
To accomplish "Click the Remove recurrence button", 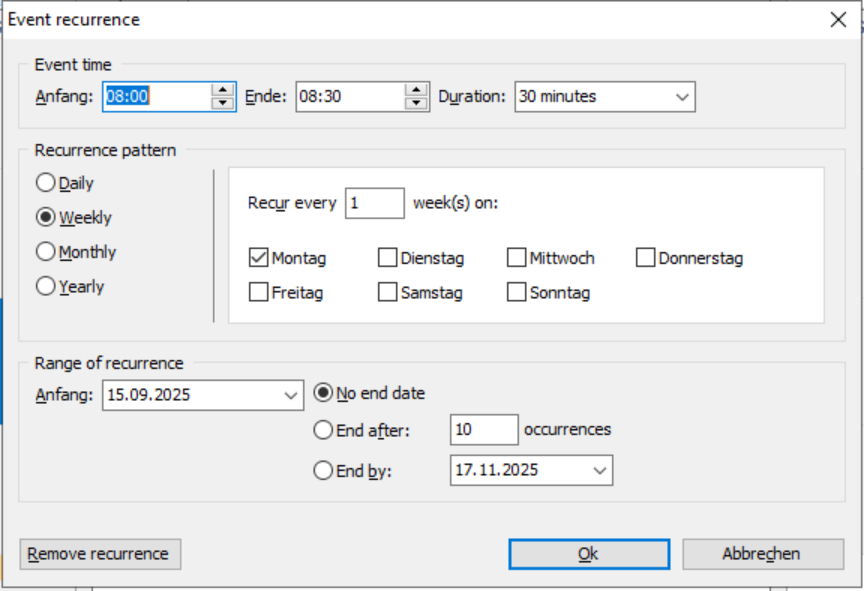I will tap(100, 554).
